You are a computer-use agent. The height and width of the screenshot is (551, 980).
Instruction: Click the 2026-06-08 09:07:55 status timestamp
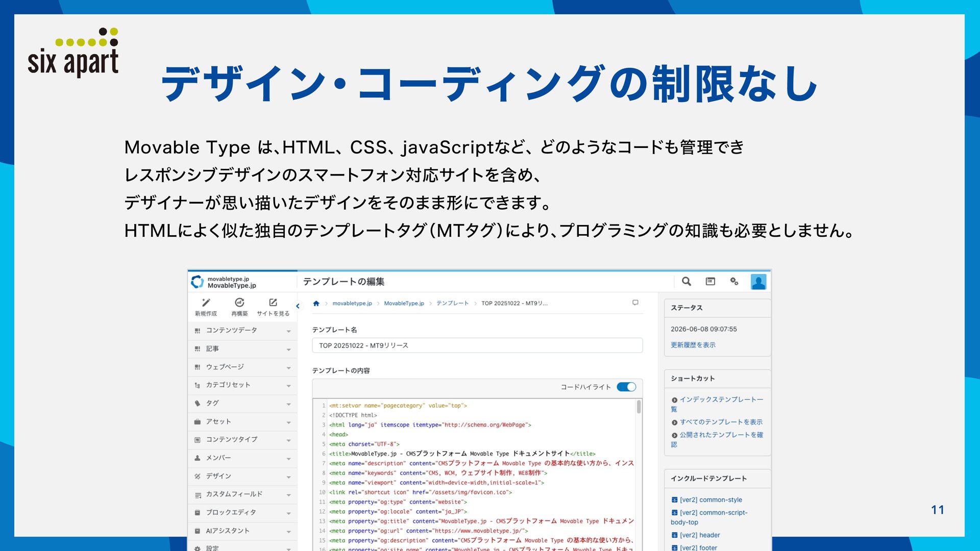(704, 329)
